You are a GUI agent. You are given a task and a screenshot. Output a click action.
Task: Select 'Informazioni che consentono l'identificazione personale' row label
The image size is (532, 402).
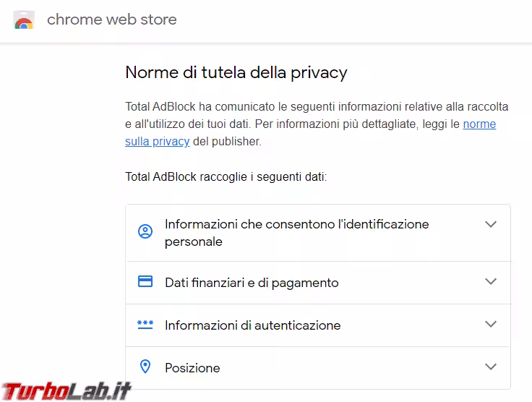point(296,233)
